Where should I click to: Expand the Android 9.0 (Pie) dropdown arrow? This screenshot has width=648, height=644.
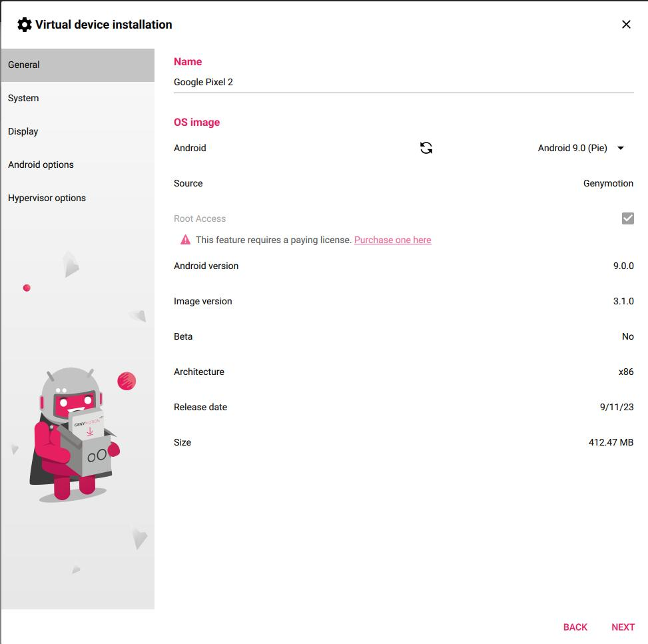tap(621, 148)
